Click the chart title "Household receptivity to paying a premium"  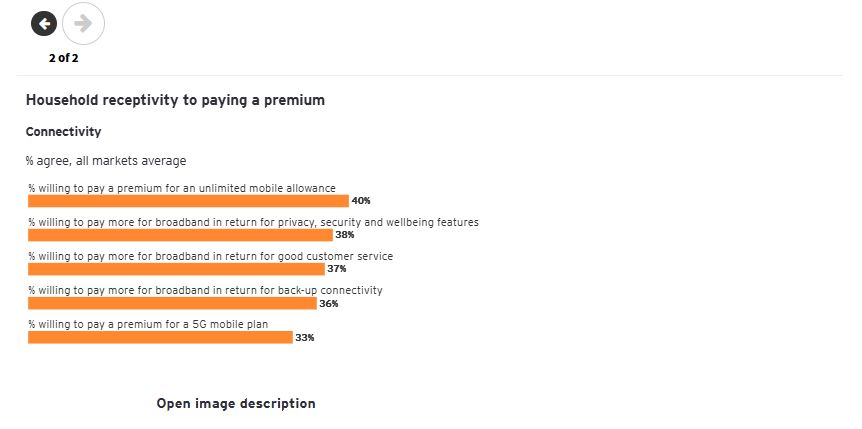(175, 101)
